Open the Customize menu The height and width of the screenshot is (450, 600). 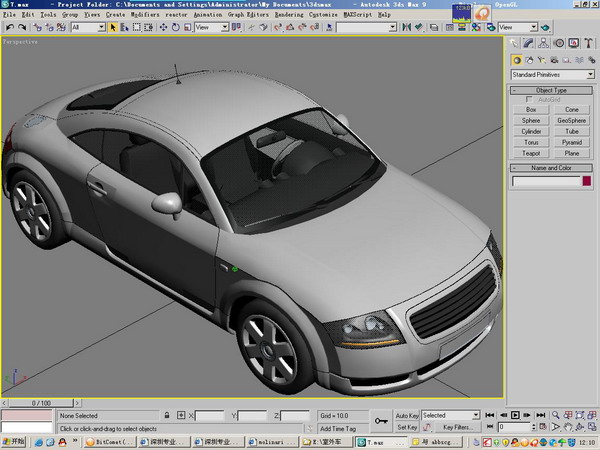(323, 15)
